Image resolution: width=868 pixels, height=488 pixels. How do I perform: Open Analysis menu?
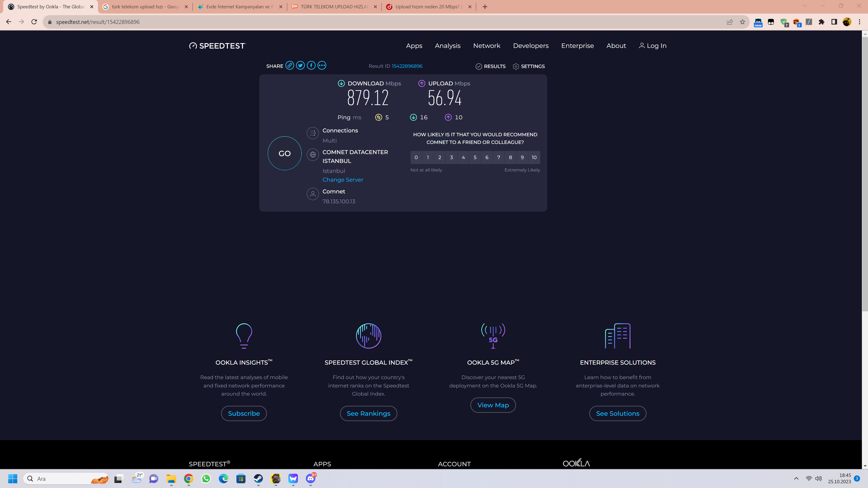448,46
